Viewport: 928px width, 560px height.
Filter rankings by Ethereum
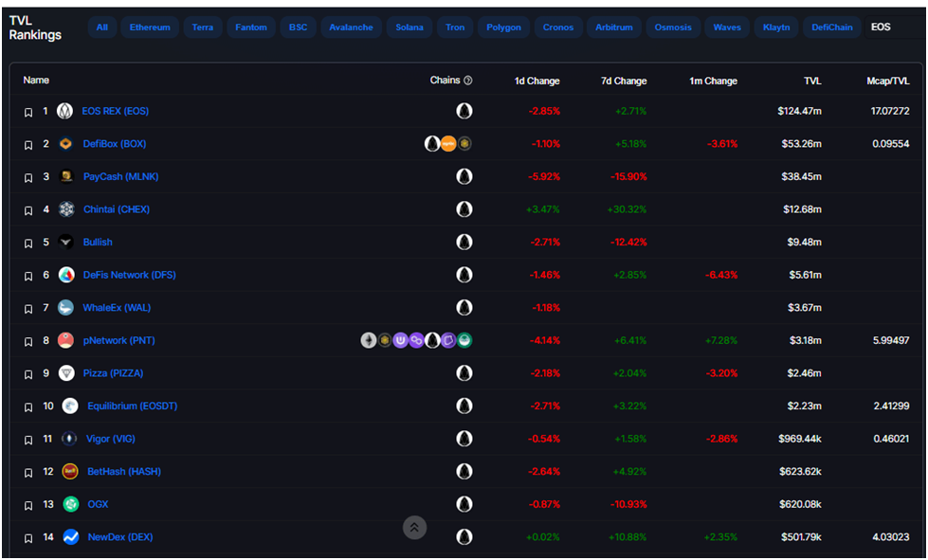150,27
